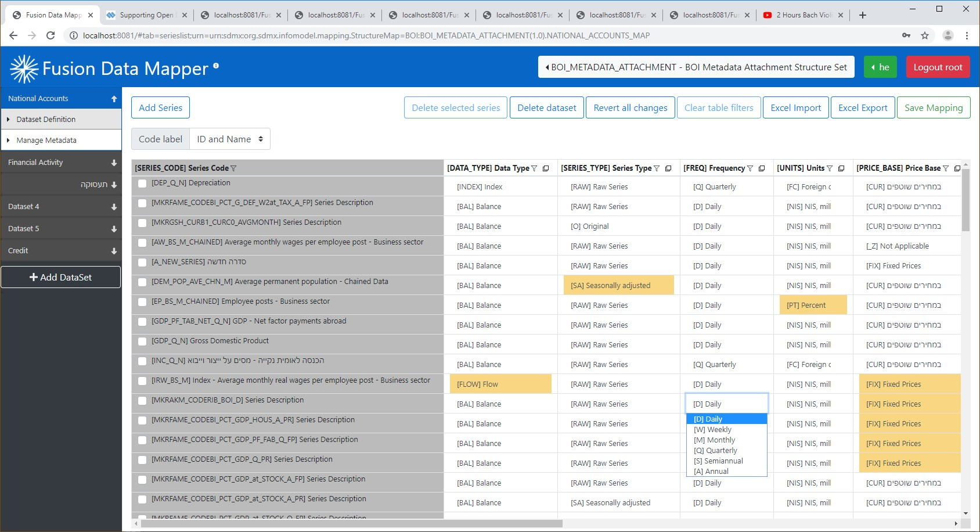Click the copy icon beside Series Type header
Viewport: 980px width, 532px height.
point(668,168)
